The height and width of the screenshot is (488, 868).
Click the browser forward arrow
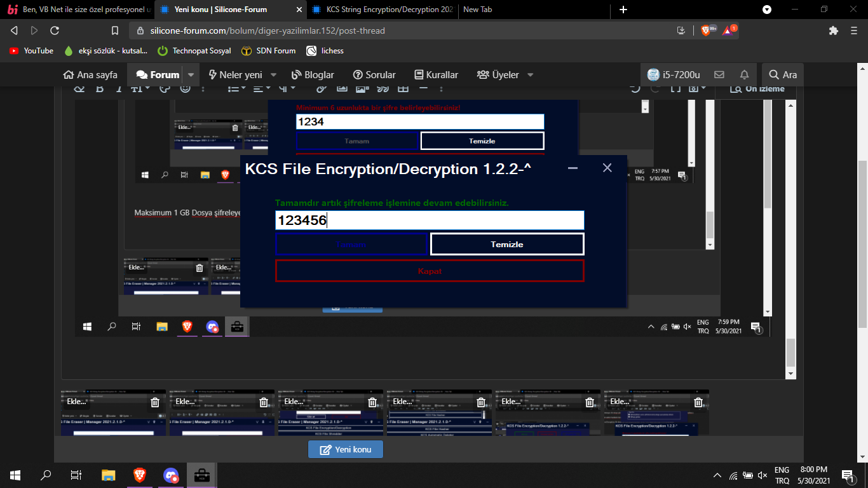tap(34, 30)
